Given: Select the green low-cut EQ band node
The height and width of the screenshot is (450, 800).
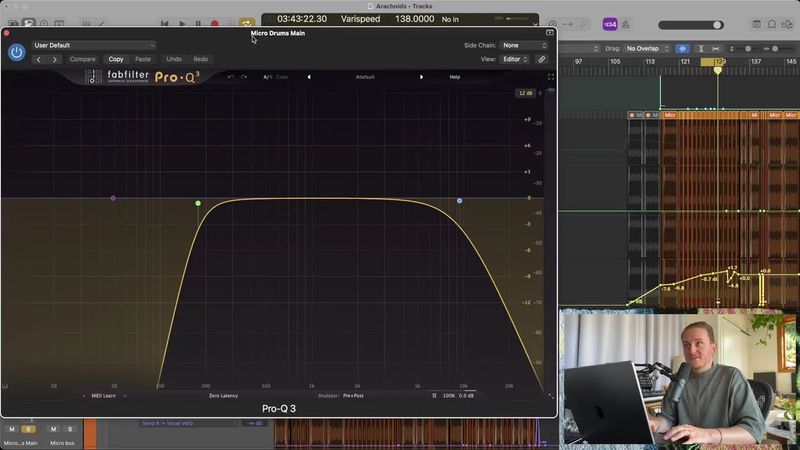Looking at the screenshot, I should coord(198,203).
